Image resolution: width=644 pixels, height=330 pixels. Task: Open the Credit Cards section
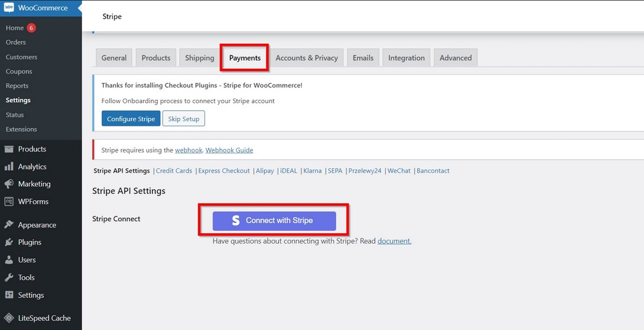click(174, 171)
